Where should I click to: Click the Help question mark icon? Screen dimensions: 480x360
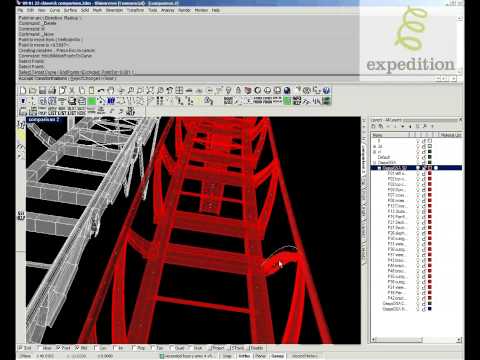(x=326, y=90)
